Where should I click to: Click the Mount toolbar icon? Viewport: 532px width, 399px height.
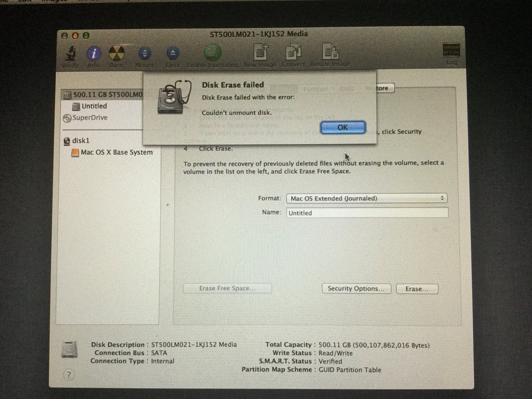pyautogui.click(x=145, y=53)
